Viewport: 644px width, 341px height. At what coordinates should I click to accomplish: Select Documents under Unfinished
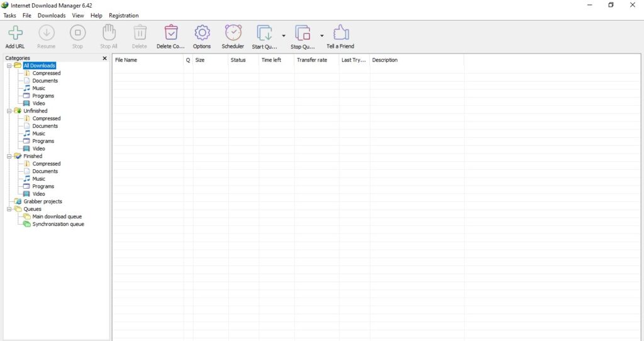click(45, 126)
